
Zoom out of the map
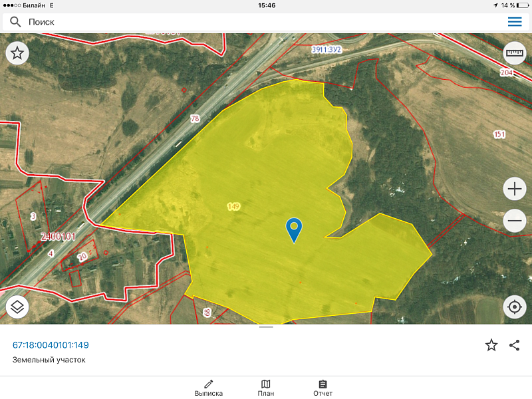pyautogui.click(x=515, y=221)
